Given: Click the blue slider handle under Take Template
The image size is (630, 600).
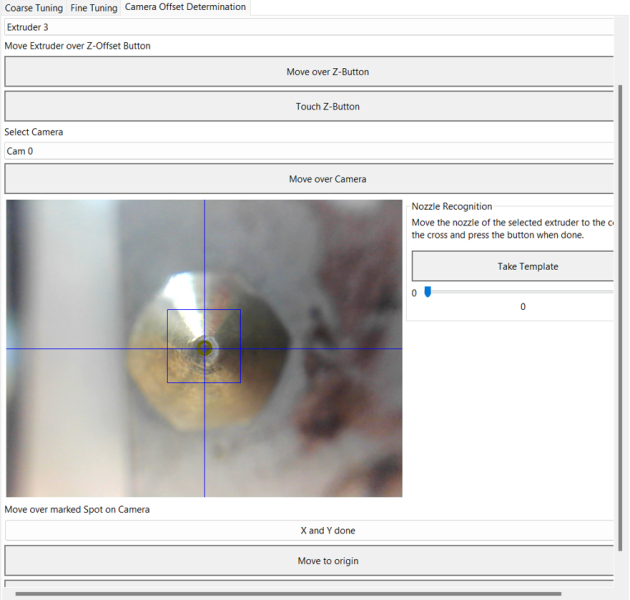Looking at the screenshot, I should coord(428,292).
